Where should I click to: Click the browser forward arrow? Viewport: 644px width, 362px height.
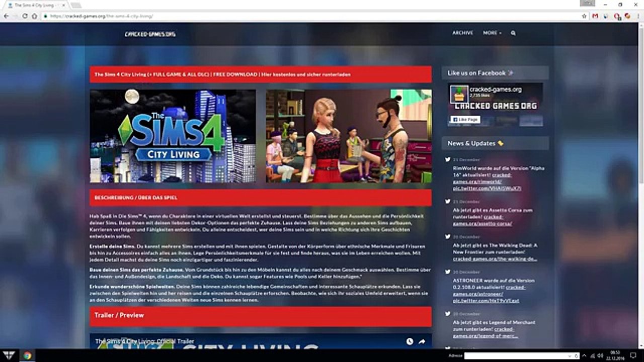point(15,16)
